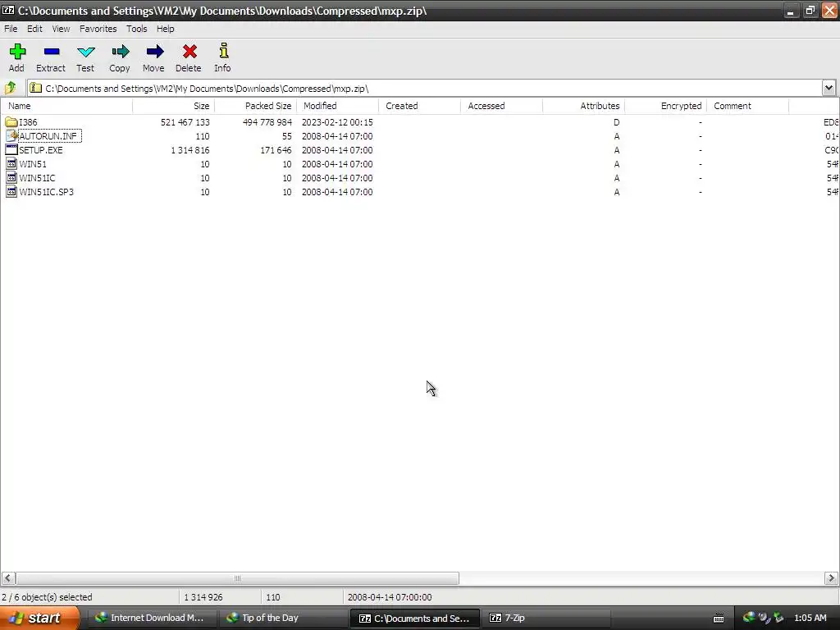Click the horizontal scrollbar left arrow
Viewport: 840px width, 630px height.
point(8,578)
